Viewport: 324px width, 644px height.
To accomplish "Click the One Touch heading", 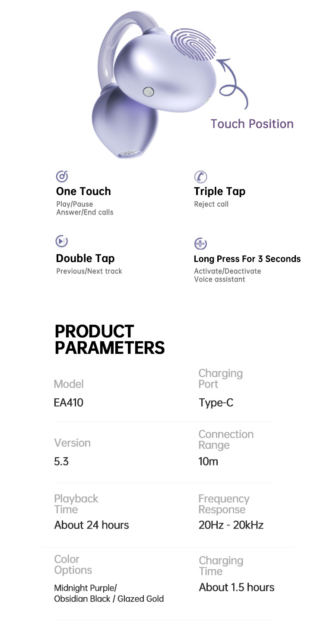I will (x=83, y=191).
